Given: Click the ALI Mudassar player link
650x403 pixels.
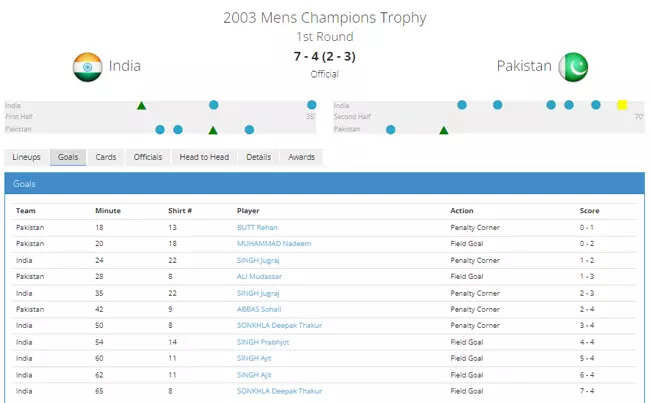Looking at the screenshot, I should pos(259,276).
